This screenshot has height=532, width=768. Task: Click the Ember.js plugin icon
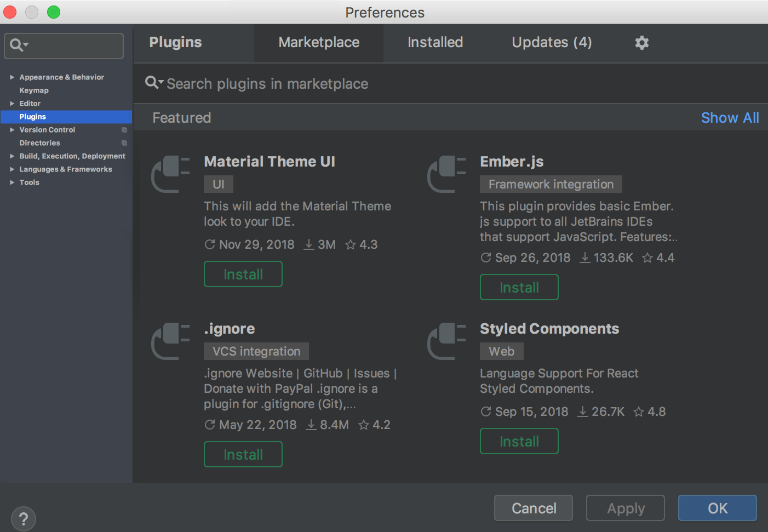(x=446, y=174)
